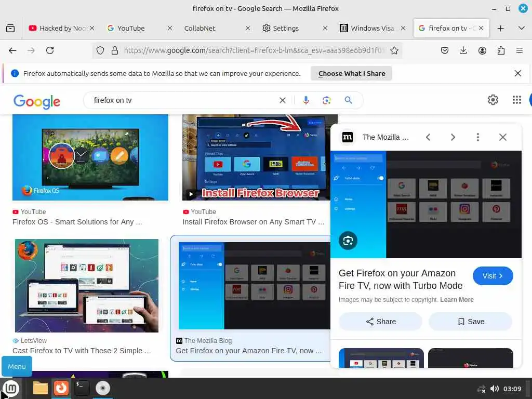The image size is (532, 399).
Task: Open Firefox OS - Smart Solutions result link
Action: [x=77, y=222]
